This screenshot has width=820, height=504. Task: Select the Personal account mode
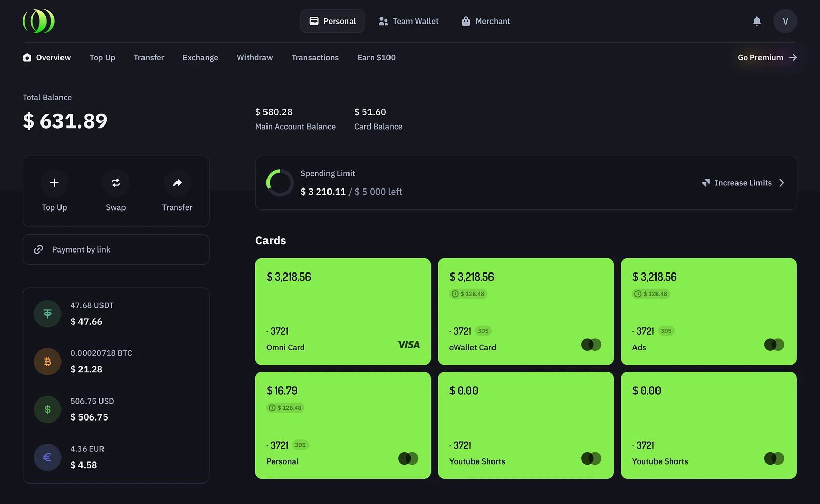click(333, 21)
